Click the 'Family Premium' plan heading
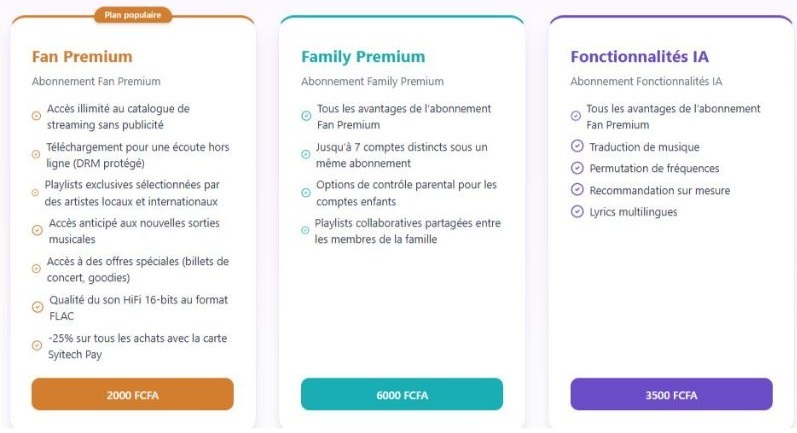 [363, 56]
